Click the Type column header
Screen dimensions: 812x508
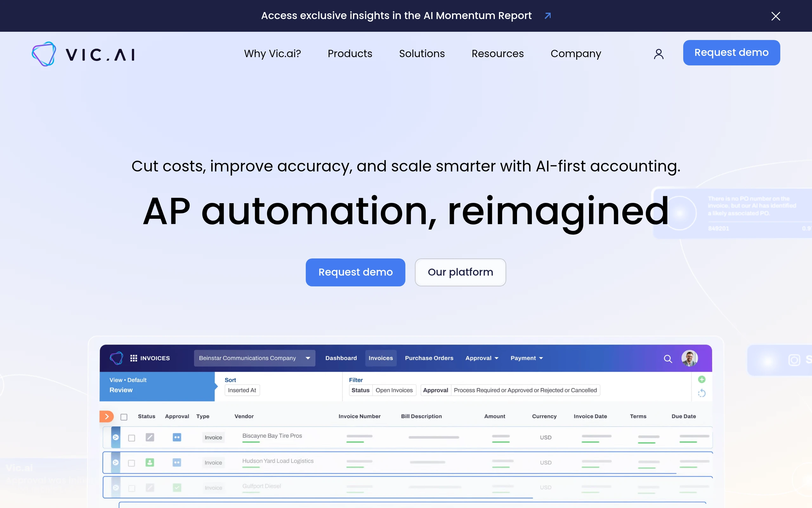203,416
